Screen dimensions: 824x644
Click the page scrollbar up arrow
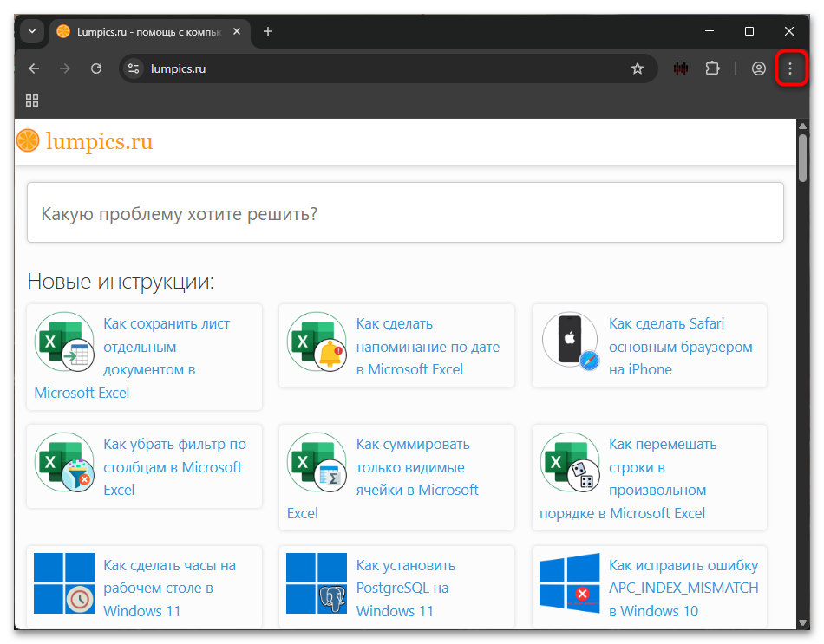(802, 126)
